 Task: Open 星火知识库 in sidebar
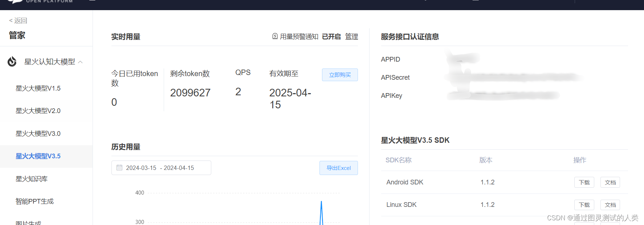32,179
